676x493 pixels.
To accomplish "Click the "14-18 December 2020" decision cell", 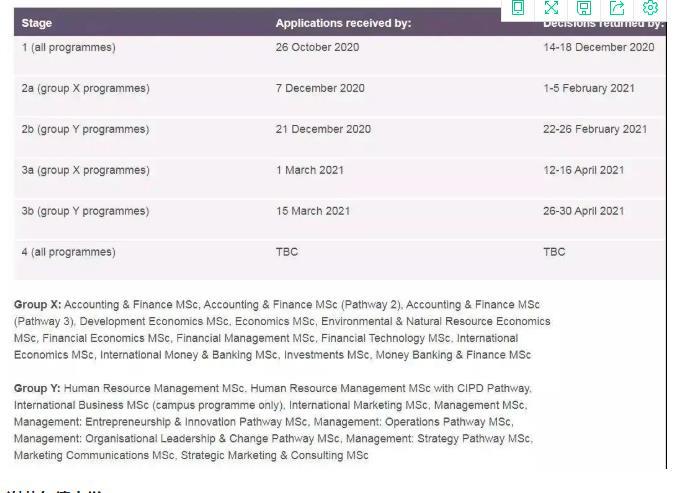I will [x=599, y=47].
